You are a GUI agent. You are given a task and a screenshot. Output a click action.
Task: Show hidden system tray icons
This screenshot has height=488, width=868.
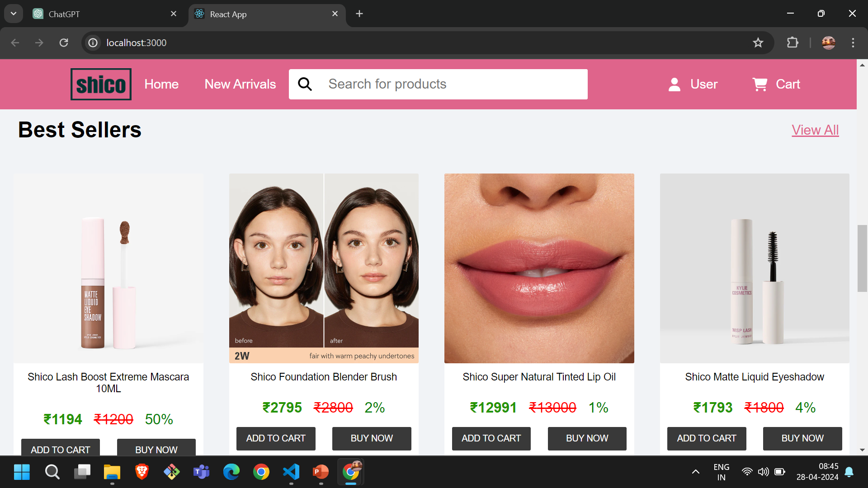pos(696,472)
